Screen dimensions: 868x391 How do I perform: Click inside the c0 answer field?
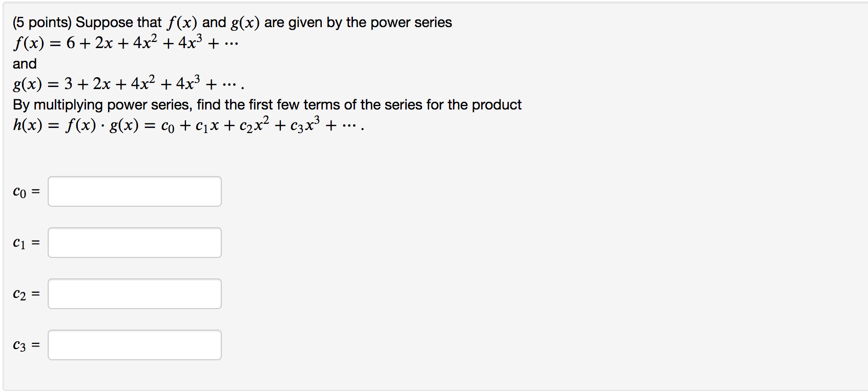point(134,191)
